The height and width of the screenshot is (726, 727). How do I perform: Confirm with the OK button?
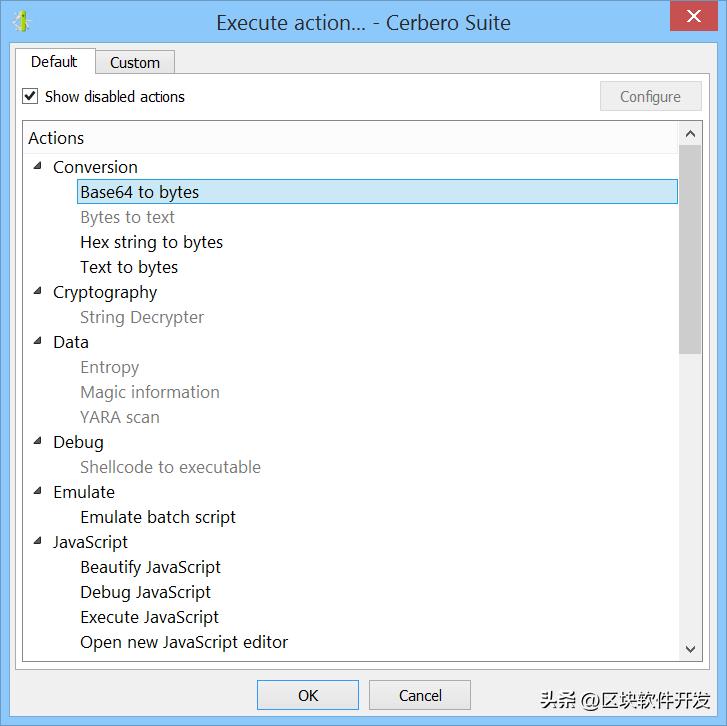[x=308, y=695]
